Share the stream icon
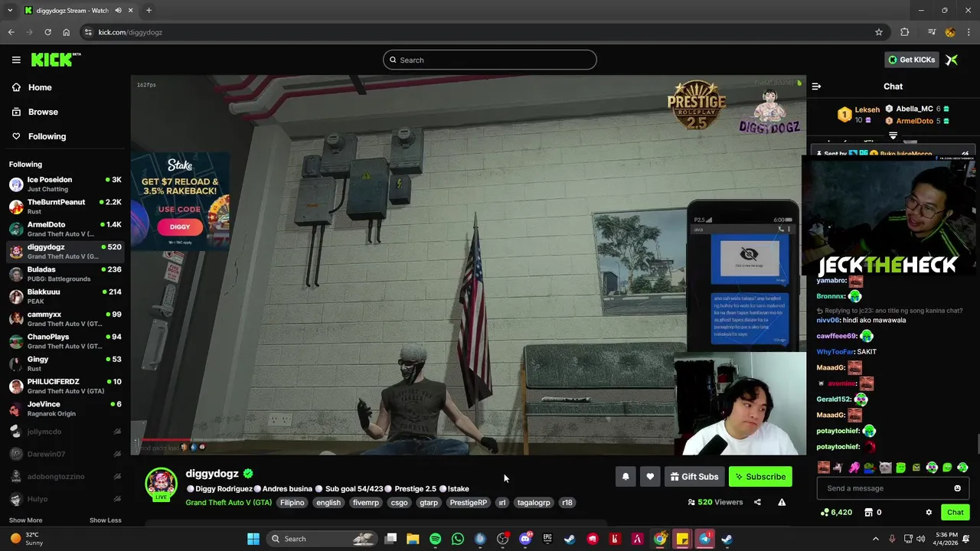This screenshot has width=980, height=551. coord(757,502)
